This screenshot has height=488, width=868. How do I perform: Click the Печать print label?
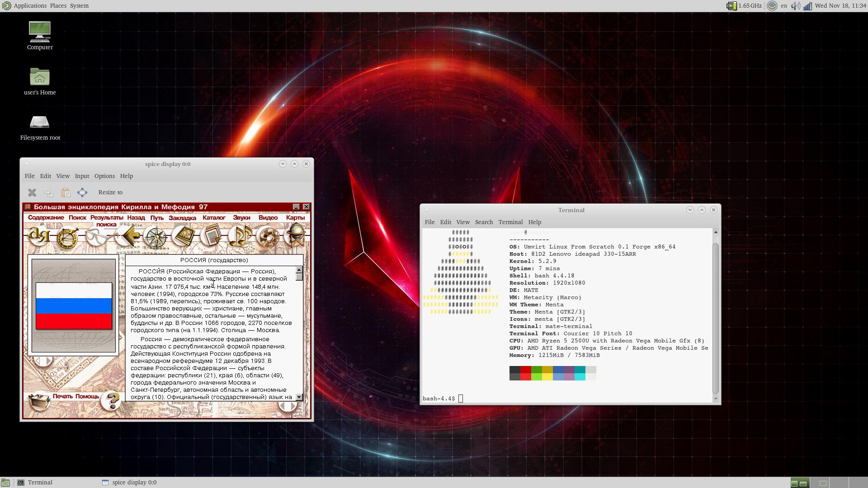point(62,397)
